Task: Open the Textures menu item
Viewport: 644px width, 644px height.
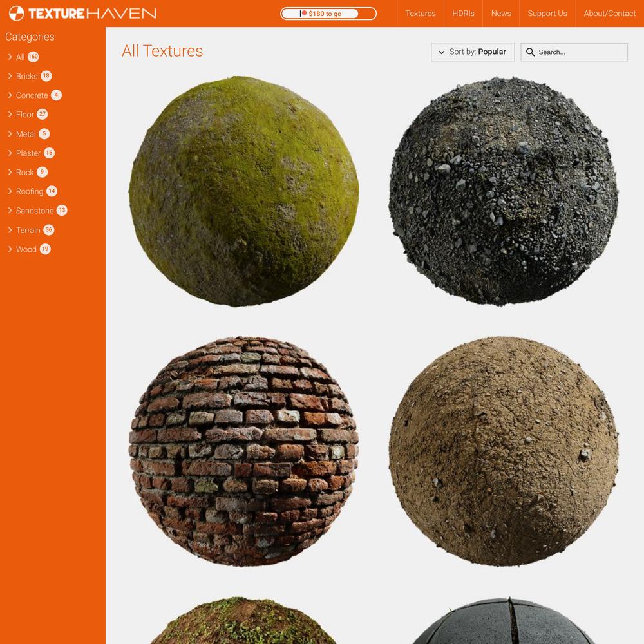Action: coord(420,14)
